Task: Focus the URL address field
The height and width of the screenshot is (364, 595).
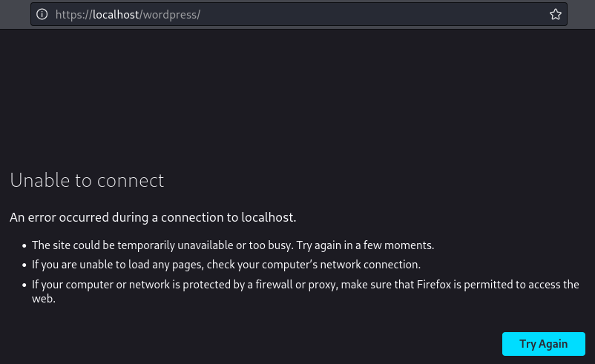Action: tap(297, 14)
